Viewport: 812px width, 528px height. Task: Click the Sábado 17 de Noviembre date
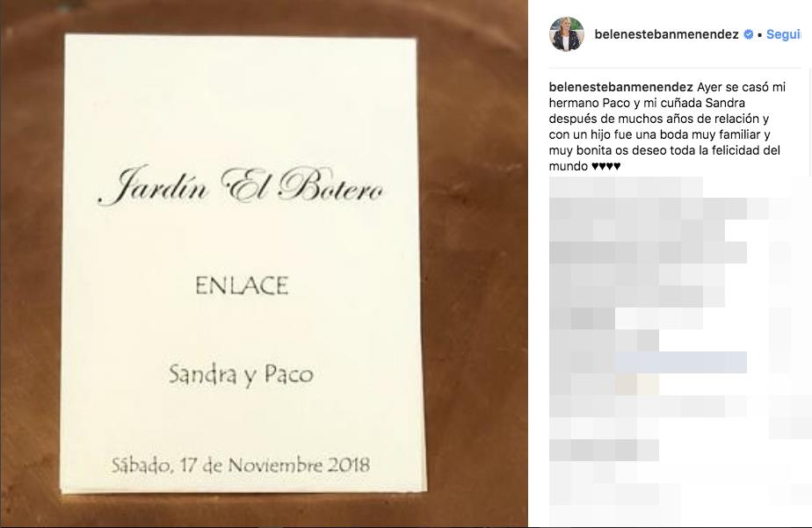(x=241, y=466)
